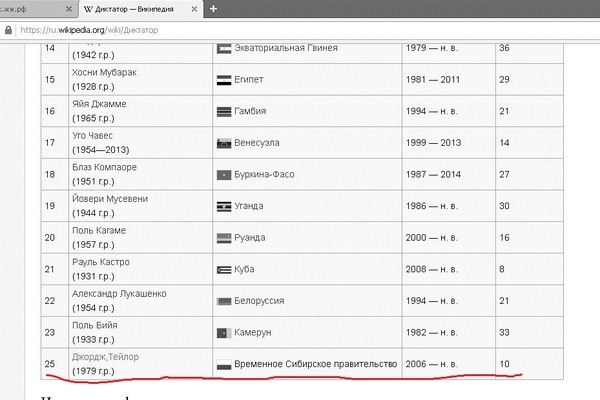Click the Burkina Faso flag icon
The height and width of the screenshot is (400, 600).
click(x=224, y=175)
